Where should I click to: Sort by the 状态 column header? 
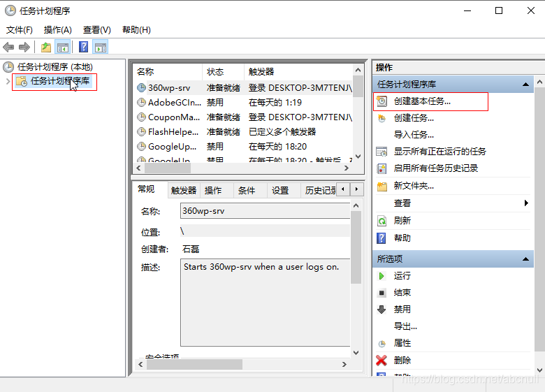[223, 72]
